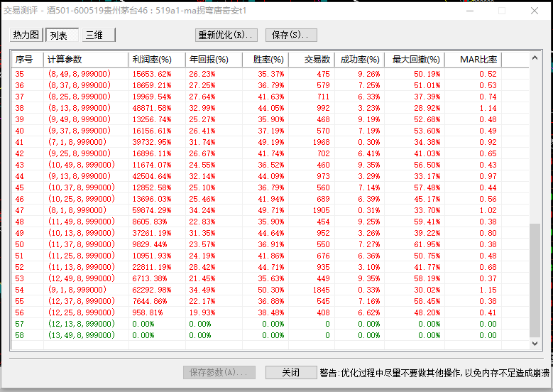The width and height of the screenshot is (553, 392).
Task: Click the vertical scrollbar thumb
Action: (x=535, y=280)
